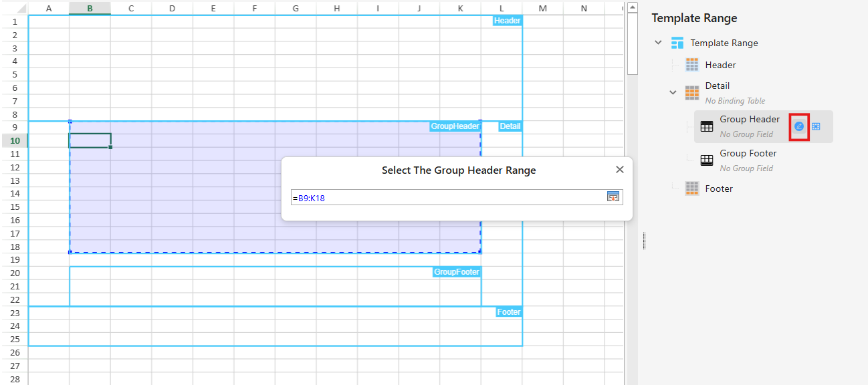Select the Footer item in tree
868x385 pixels.
point(719,188)
